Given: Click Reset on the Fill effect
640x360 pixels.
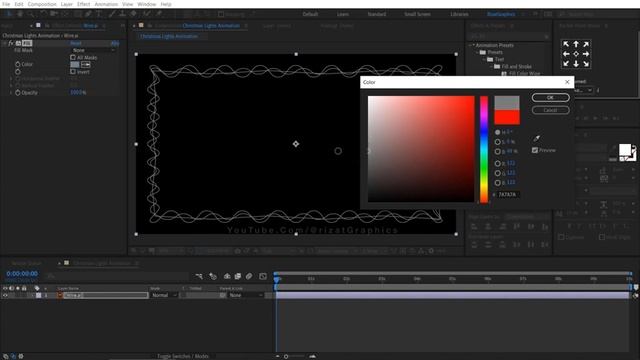Looking at the screenshot, I should (76, 43).
